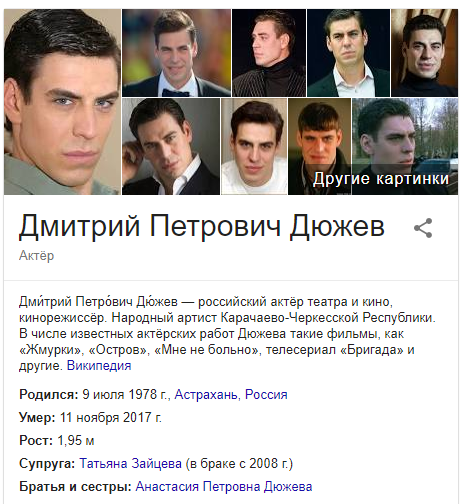
Task: Open the top-right thumbnail in black turtleneck
Action: coord(425,53)
